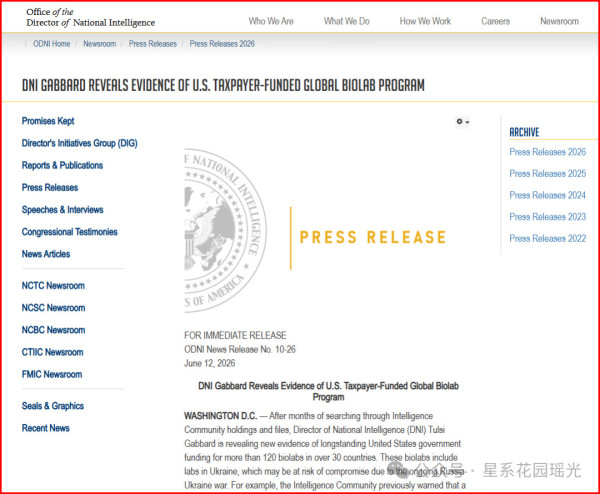Image resolution: width=600 pixels, height=494 pixels.
Task: Go to FMIC Newsroom
Action: click(52, 374)
